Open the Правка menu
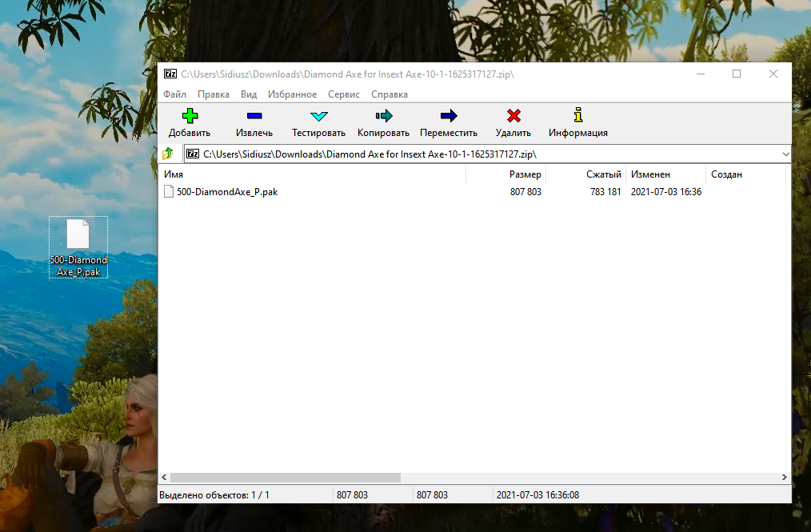Screen dimensions: 811x532 (214, 94)
